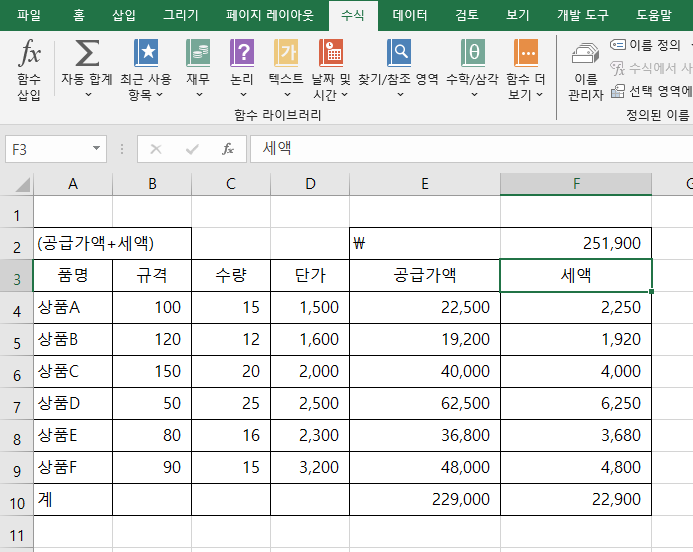Switch to the 삽입 tab
The image size is (693, 552).
pos(124,15)
